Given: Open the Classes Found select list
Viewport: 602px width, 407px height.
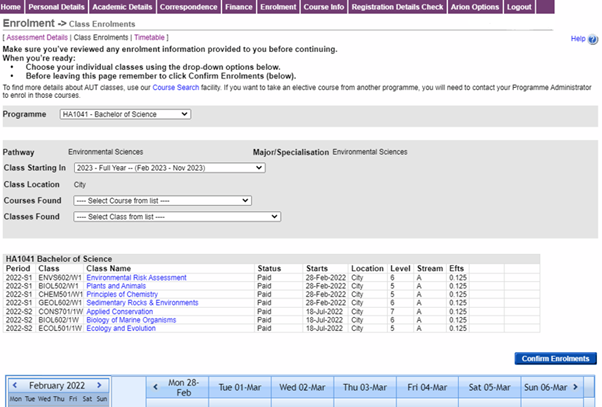Looking at the screenshot, I should point(170,216).
